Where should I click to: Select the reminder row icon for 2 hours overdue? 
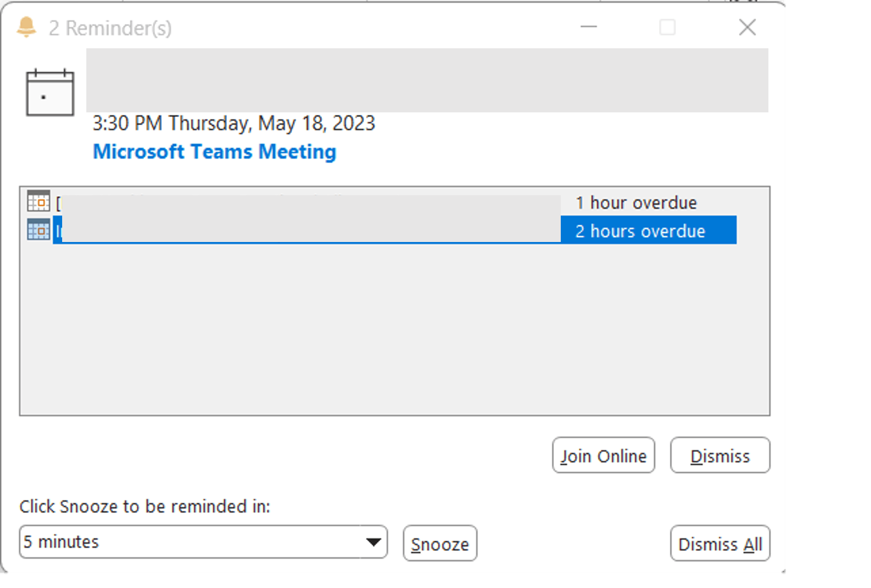point(38,230)
